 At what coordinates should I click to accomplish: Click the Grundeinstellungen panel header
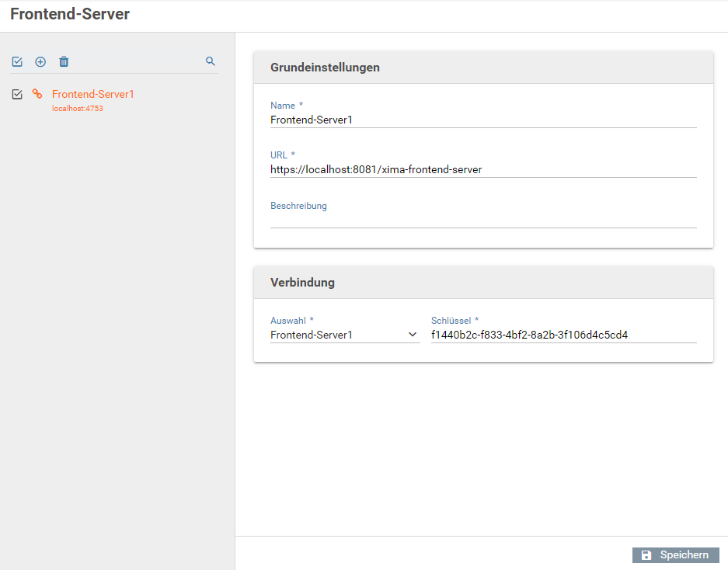[483, 68]
